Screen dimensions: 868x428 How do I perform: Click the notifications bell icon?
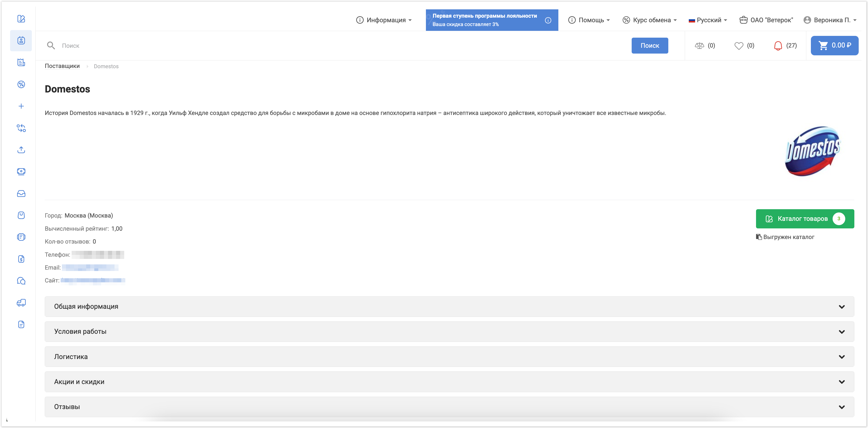pos(778,45)
